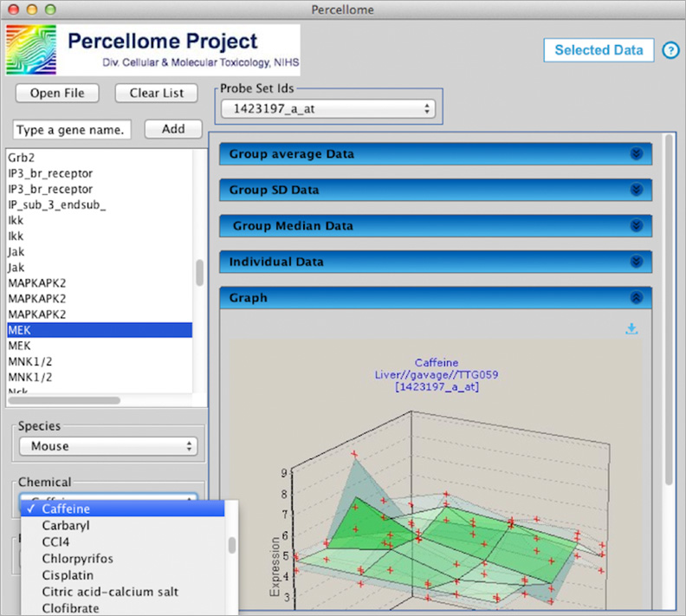Open the Species Mouse dropdown

coord(108,446)
